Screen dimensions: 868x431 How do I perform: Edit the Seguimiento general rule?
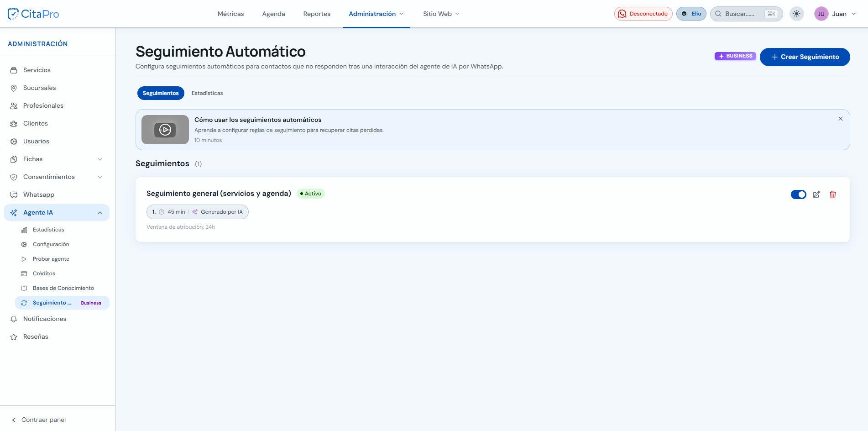[816, 194]
